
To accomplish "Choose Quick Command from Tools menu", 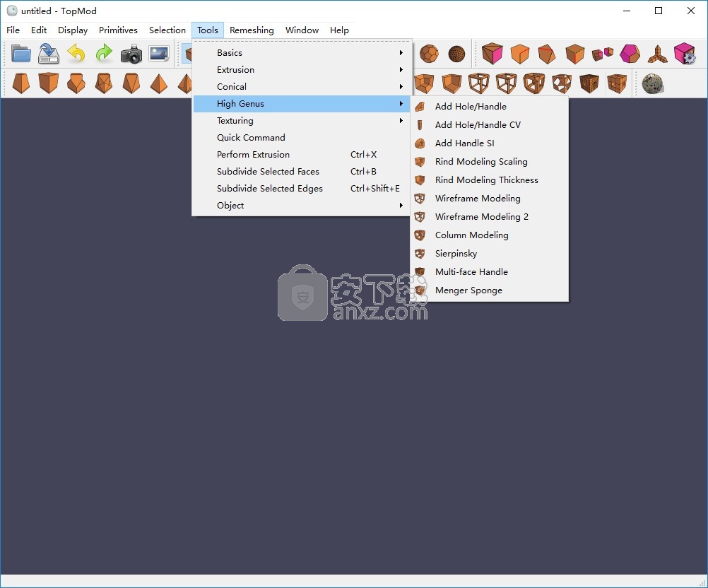I will (302, 138).
